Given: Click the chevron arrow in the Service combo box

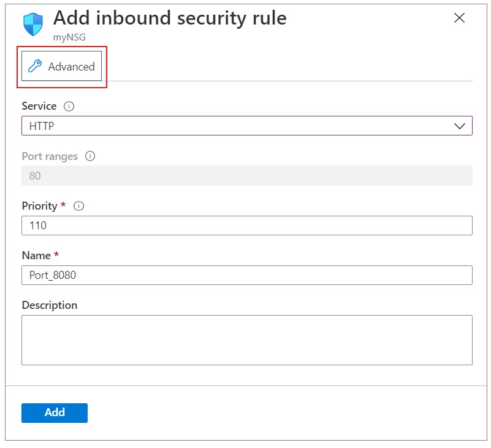Looking at the screenshot, I should (460, 126).
